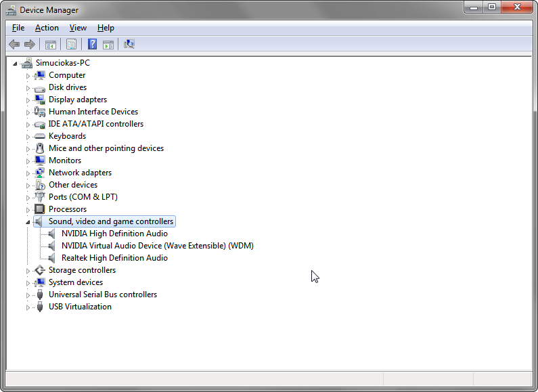Click Show/Hide Console Tree toolbar icon

tap(51, 44)
